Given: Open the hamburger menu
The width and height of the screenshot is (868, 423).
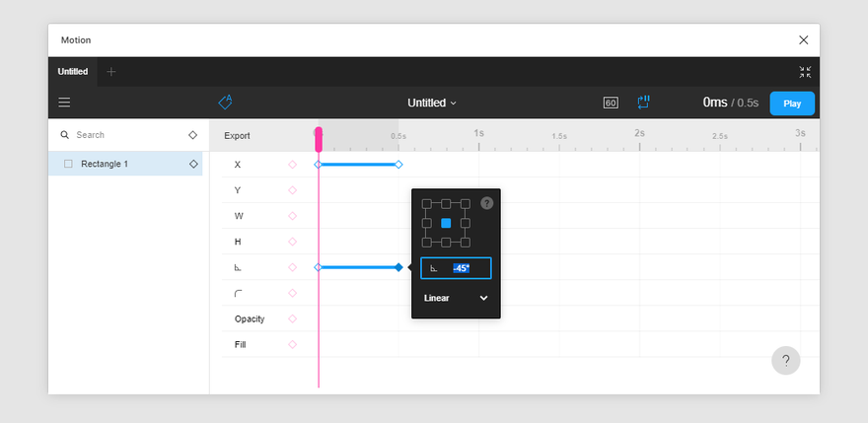Looking at the screenshot, I should (64, 103).
